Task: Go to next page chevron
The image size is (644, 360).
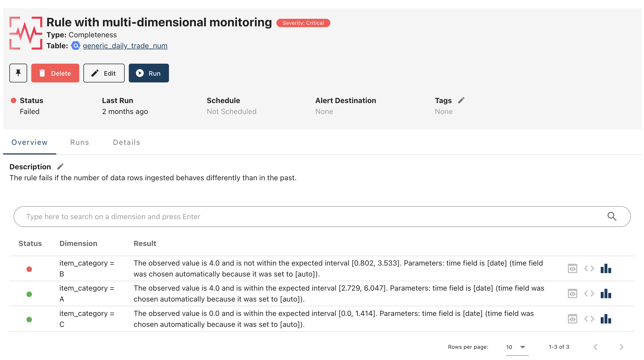Action: pos(622,347)
